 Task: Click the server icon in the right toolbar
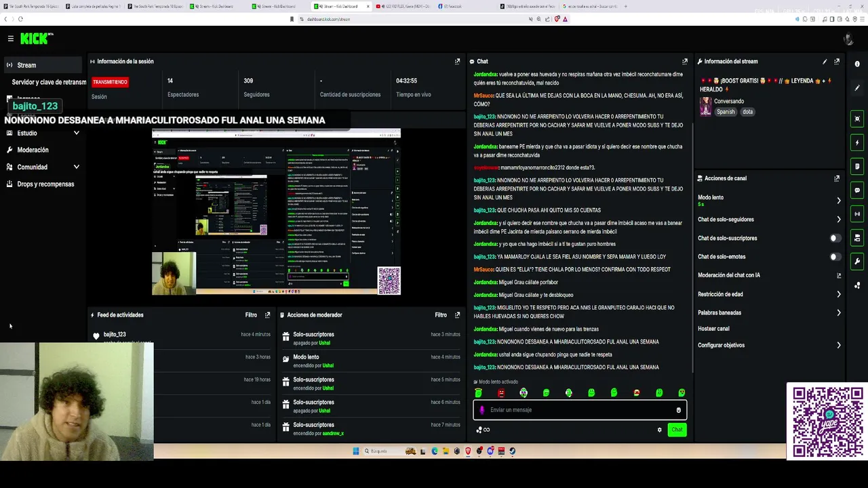[857, 237]
